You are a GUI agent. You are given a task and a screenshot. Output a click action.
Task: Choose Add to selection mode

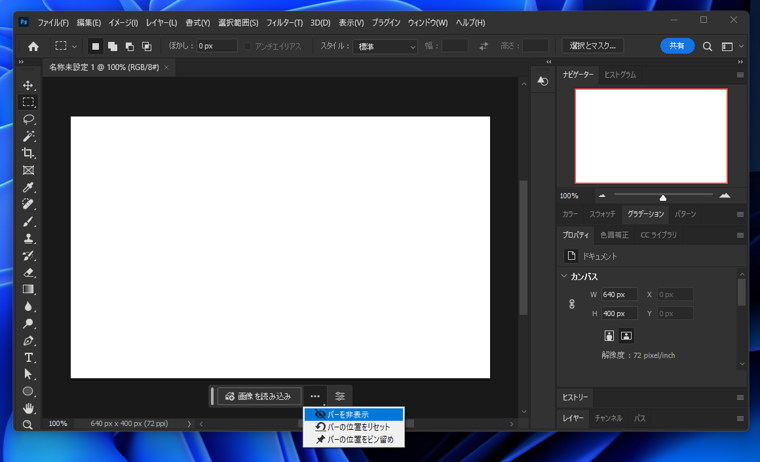pos(112,47)
